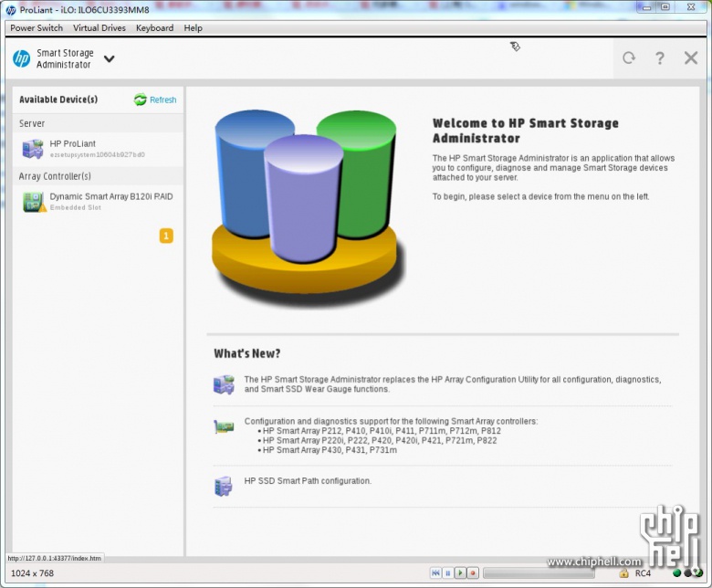
Task: Click the rewind playback control
Action: [435, 573]
